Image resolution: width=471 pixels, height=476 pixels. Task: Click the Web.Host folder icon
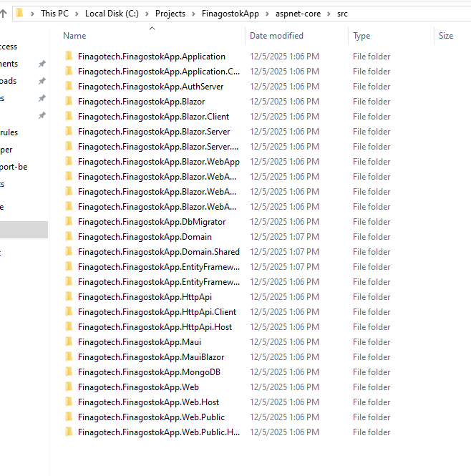69,402
